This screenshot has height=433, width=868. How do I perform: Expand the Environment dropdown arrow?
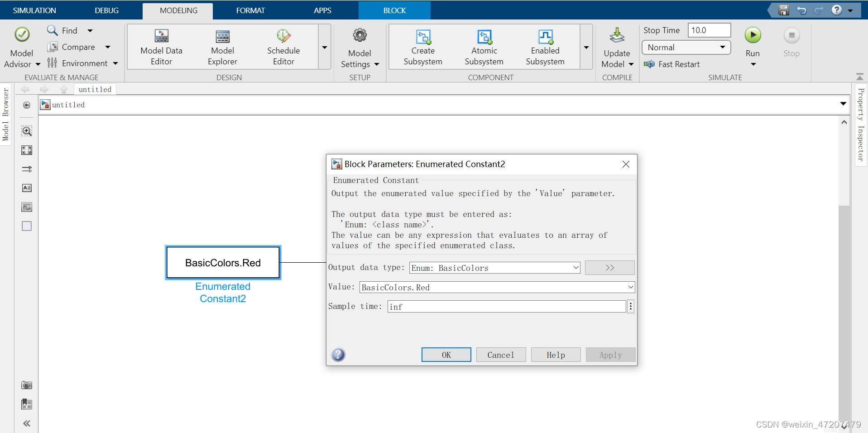pos(115,63)
